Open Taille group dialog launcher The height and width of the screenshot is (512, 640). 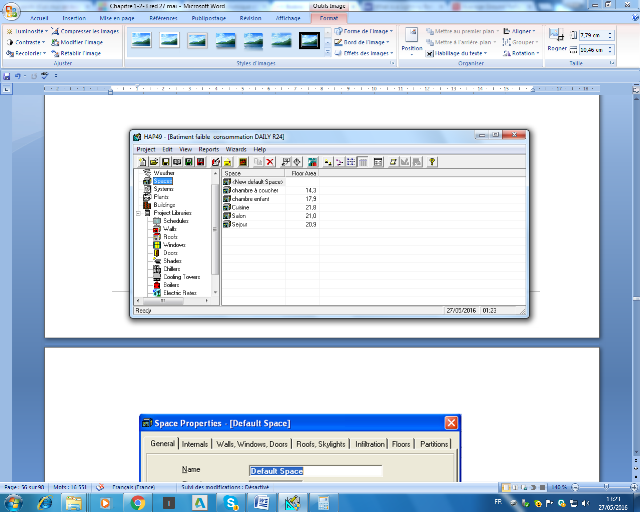612,63
